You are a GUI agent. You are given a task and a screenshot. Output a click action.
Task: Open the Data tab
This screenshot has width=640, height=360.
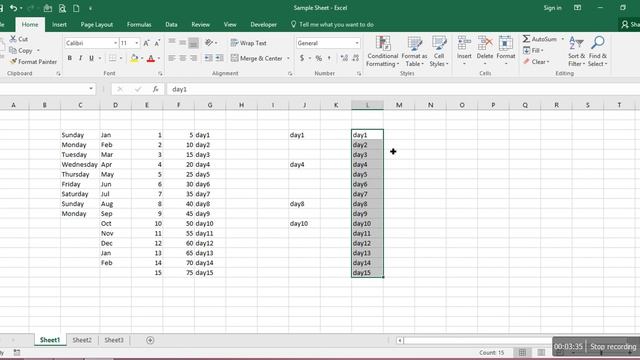(171, 24)
